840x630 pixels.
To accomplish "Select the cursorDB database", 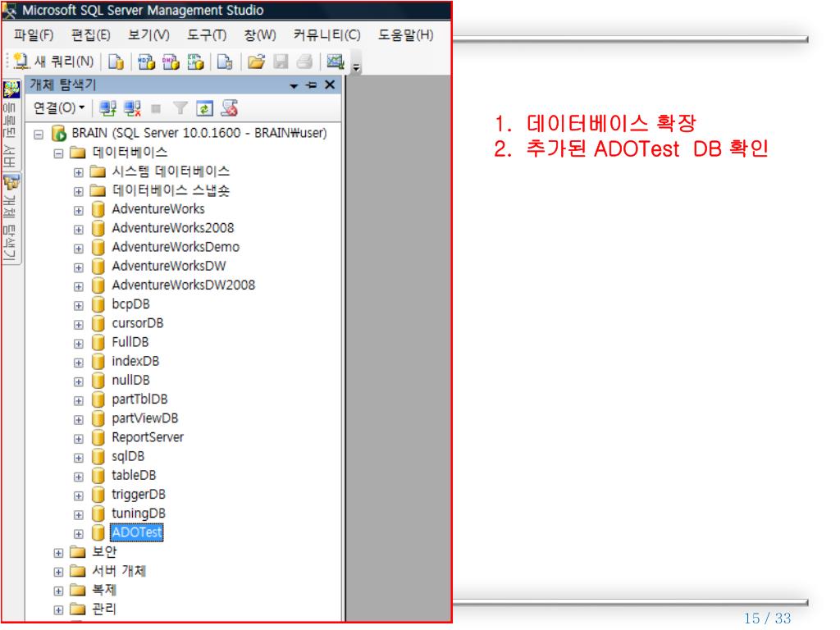I will coord(137,323).
